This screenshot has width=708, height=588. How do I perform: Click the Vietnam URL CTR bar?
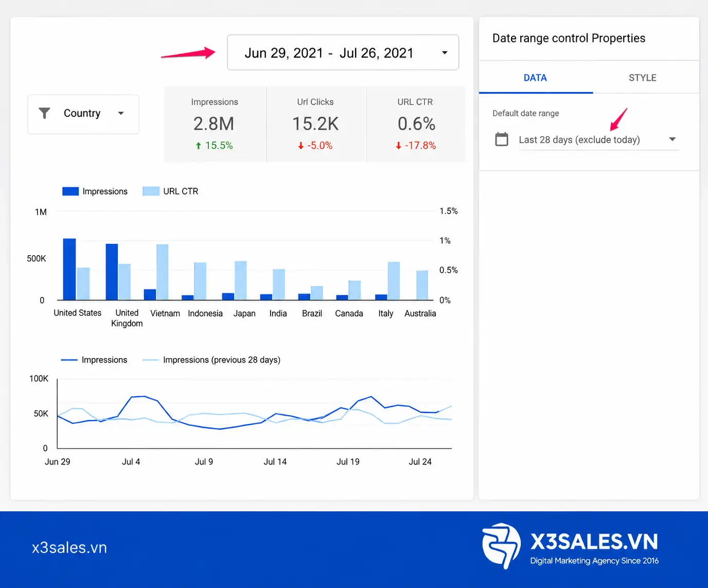click(x=163, y=272)
